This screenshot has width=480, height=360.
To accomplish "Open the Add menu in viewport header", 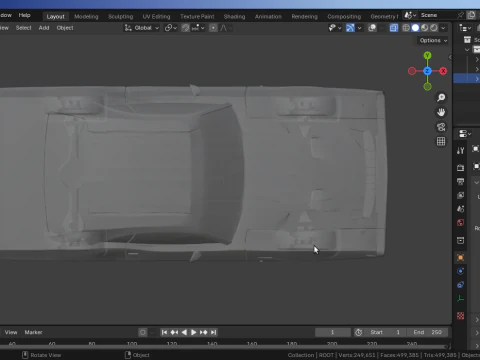I will [44, 28].
